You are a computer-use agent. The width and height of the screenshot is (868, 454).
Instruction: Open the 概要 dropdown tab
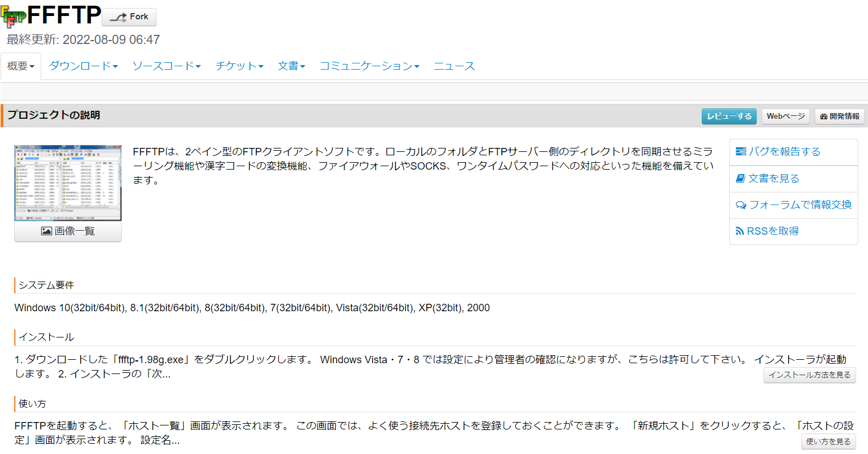click(x=21, y=66)
